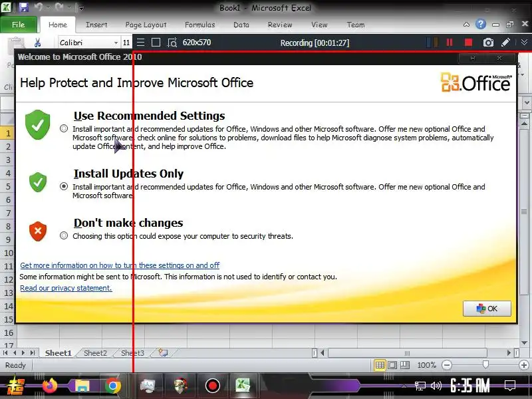The image size is (532, 399).
Task: Open the Windows Start button on taskbar
Action: [x=15, y=386]
